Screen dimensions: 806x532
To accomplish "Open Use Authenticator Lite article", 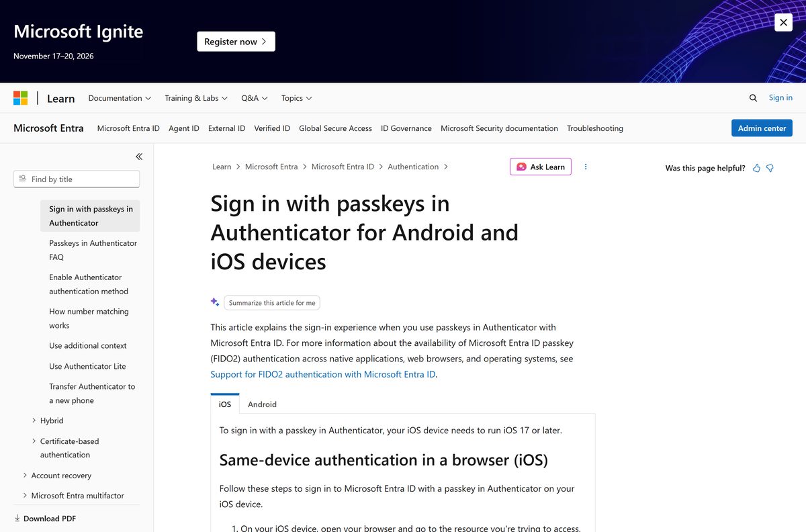I will (x=87, y=366).
